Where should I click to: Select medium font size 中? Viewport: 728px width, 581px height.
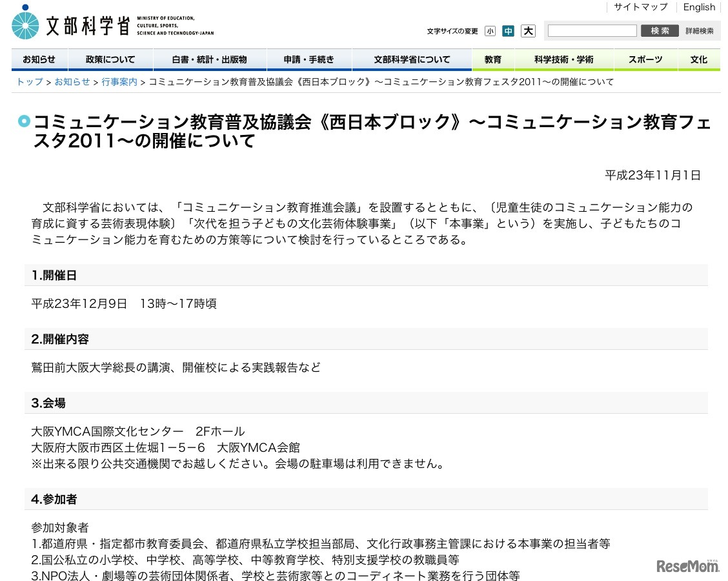pos(509,30)
